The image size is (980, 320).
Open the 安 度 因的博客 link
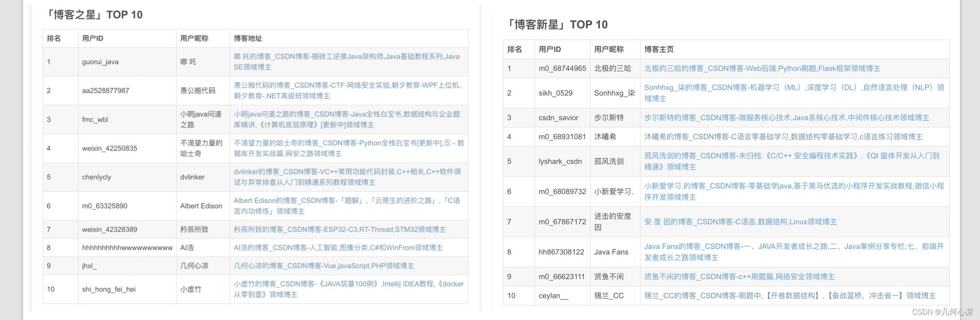pos(740,222)
